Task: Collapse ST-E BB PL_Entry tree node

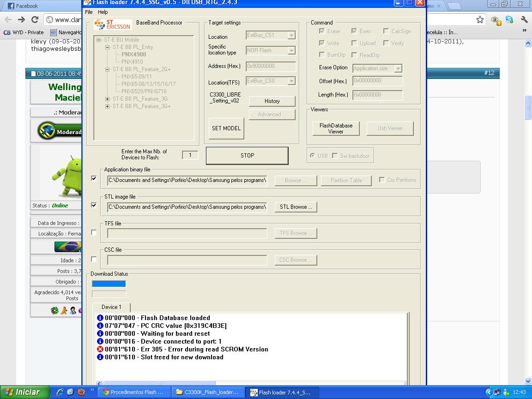Action: pos(107,47)
